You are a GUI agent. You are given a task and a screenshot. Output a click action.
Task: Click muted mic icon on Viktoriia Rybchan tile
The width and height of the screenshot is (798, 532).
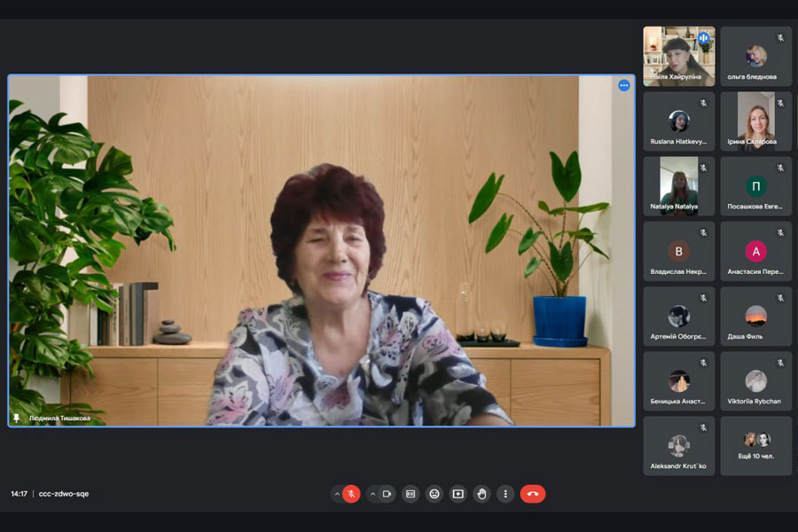point(780,363)
